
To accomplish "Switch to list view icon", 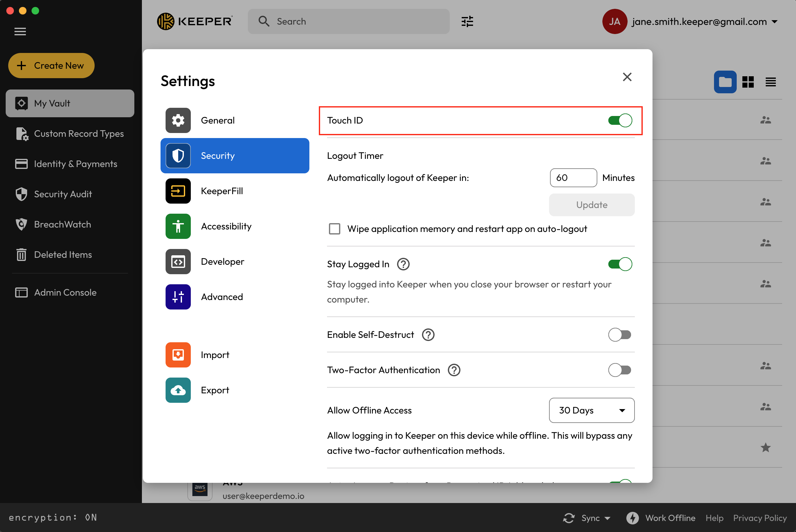I will click(x=770, y=82).
